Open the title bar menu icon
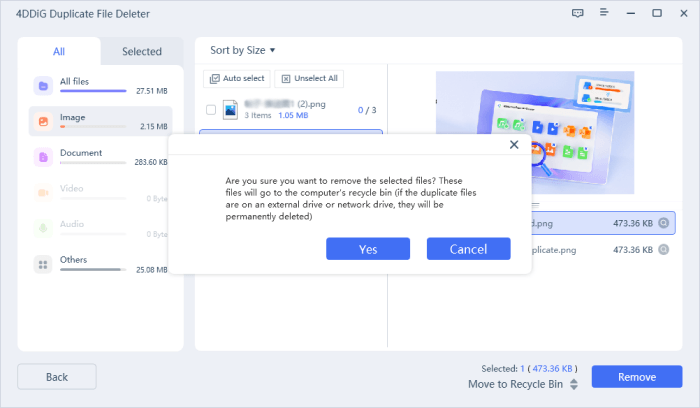 pyautogui.click(x=604, y=12)
